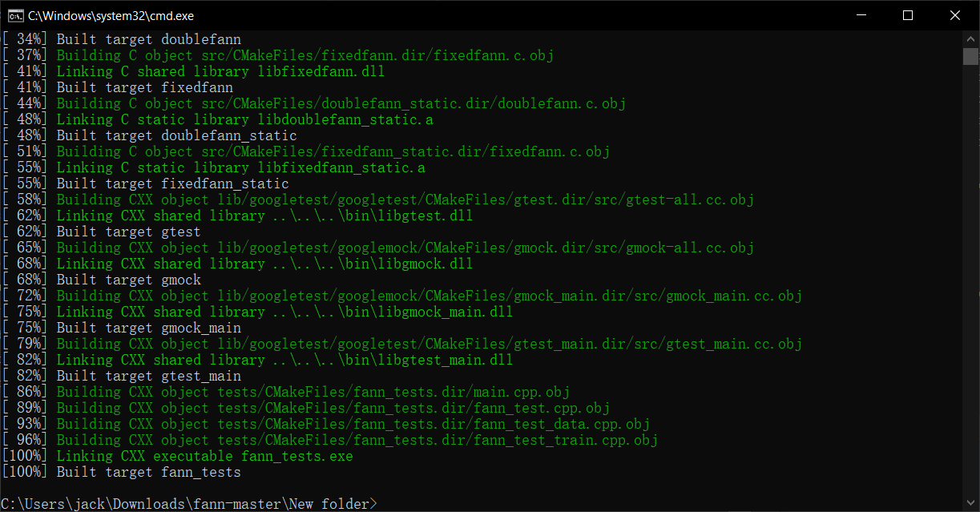Click the scrollbar down arrow

pyautogui.click(x=970, y=504)
